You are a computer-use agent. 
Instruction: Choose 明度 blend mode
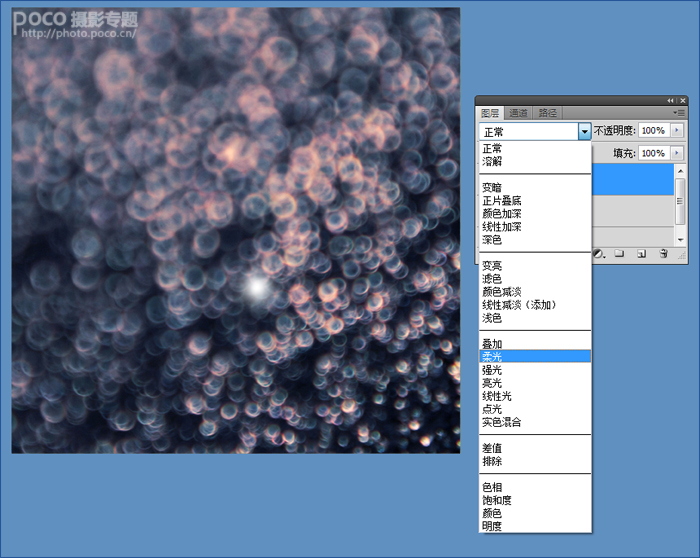pos(535,526)
